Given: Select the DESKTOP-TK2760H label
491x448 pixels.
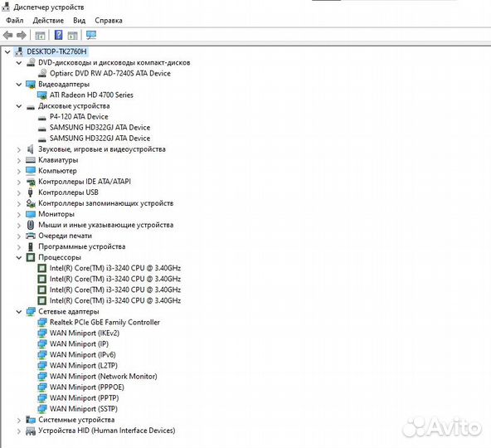Looking at the screenshot, I should coord(56,51).
